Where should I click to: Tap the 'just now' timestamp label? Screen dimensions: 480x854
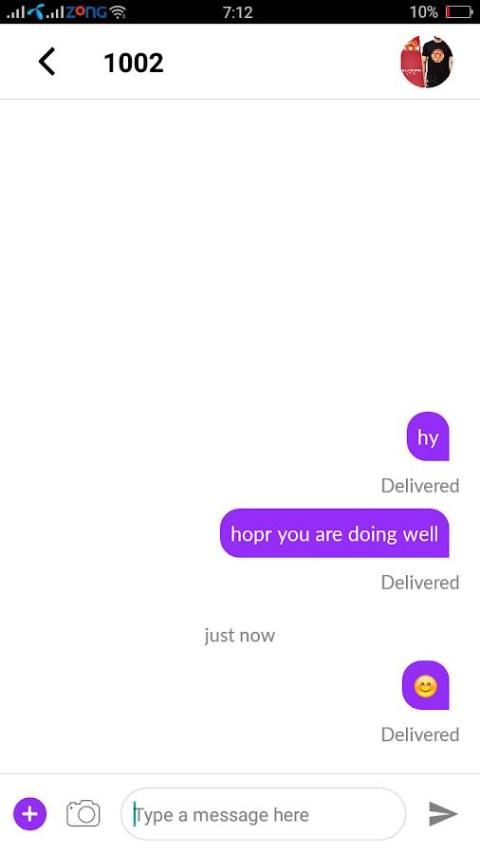pos(240,635)
